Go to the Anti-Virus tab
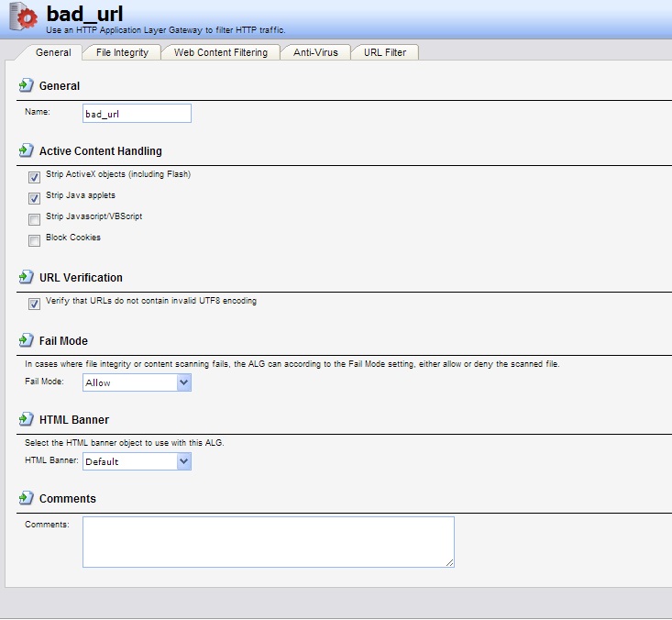This screenshot has height=620, width=672. [315, 52]
